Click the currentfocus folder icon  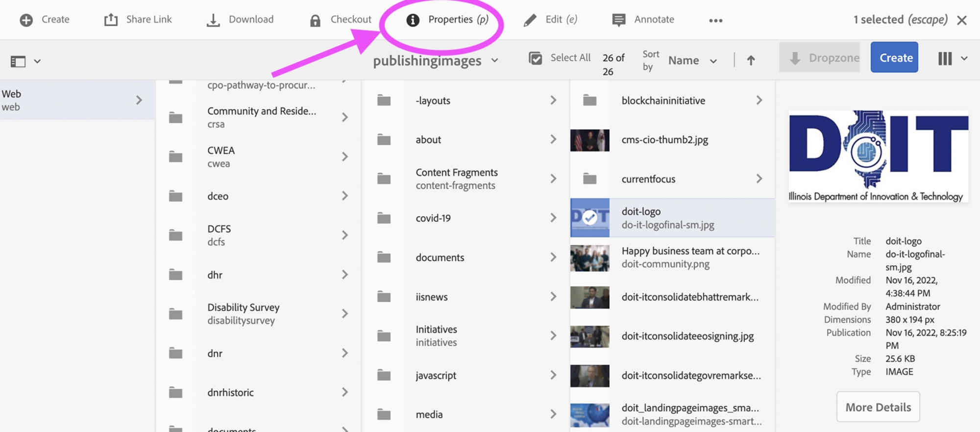coord(590,179)
